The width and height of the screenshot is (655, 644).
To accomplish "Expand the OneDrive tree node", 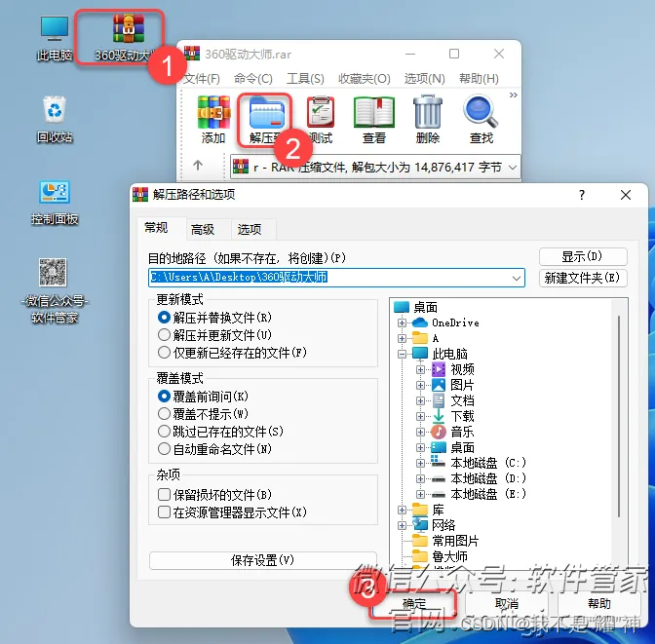I will pos(402,322).
